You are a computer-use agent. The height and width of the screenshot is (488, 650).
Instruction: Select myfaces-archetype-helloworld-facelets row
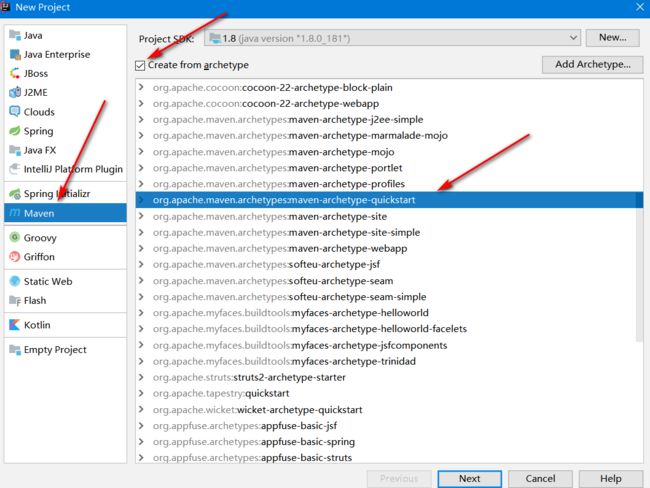(389, 329)
